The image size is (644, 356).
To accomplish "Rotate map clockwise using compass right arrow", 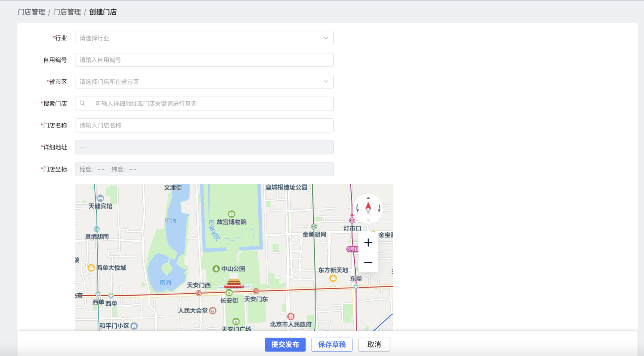I will pos(379,208).
